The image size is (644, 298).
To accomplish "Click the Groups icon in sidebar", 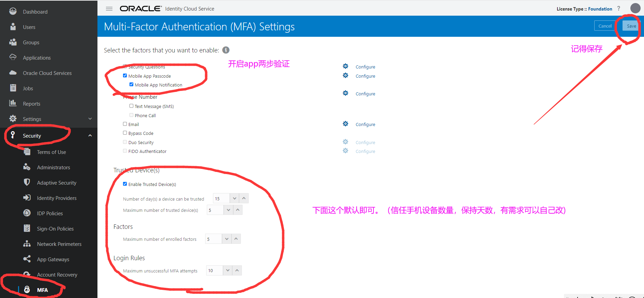I will pyautogui.click(x=13, y=42).
